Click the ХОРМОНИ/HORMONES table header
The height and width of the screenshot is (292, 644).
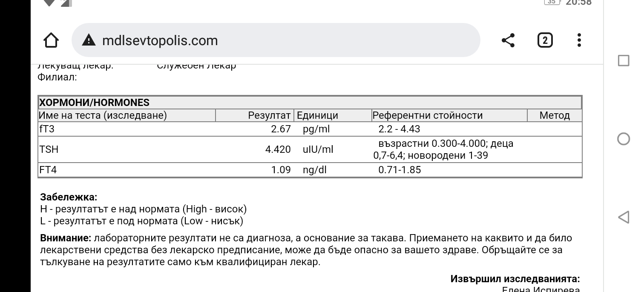pyautogui.click(x=95, y=103)
